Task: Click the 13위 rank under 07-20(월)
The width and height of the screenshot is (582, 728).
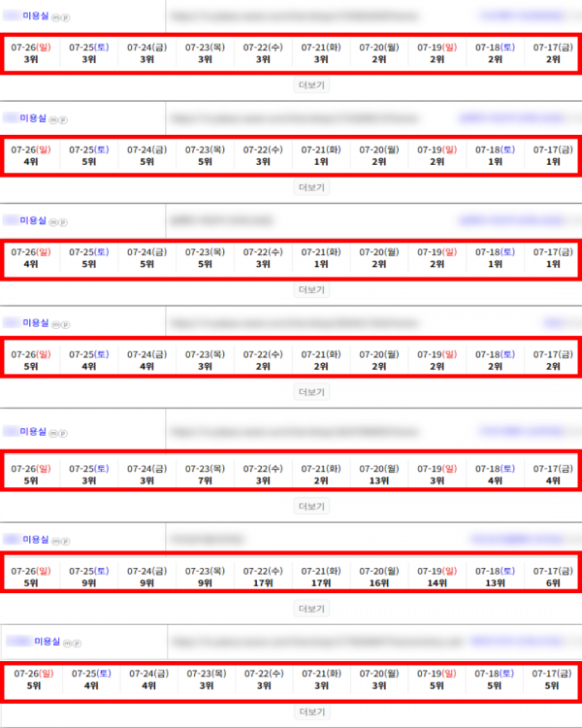Action: point(378,480)
